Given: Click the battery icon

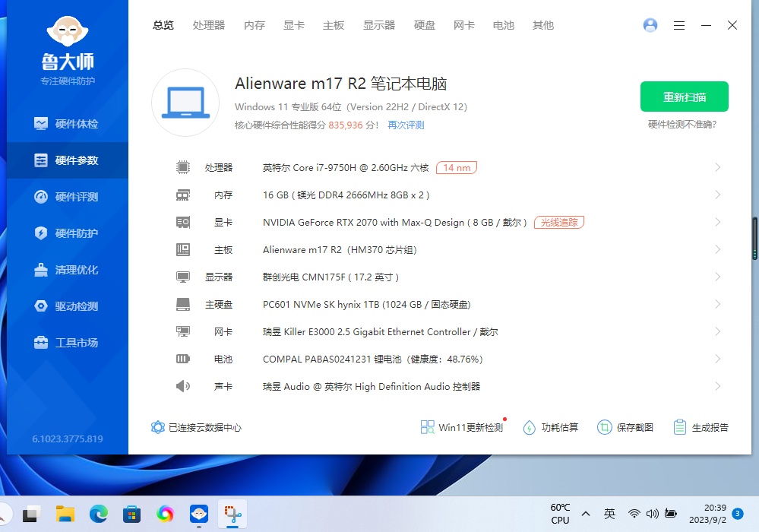Looking at the screenshot, I should click(x=183, y=359).
